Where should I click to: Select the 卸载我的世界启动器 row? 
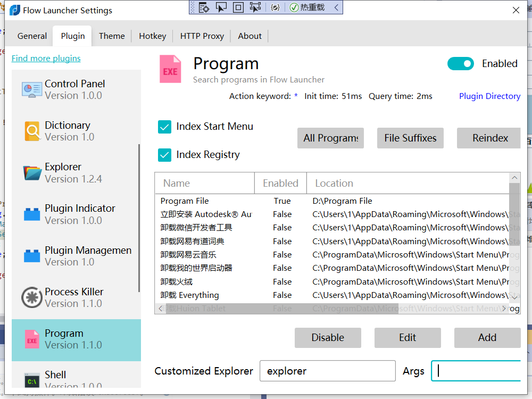pos(332,268)
